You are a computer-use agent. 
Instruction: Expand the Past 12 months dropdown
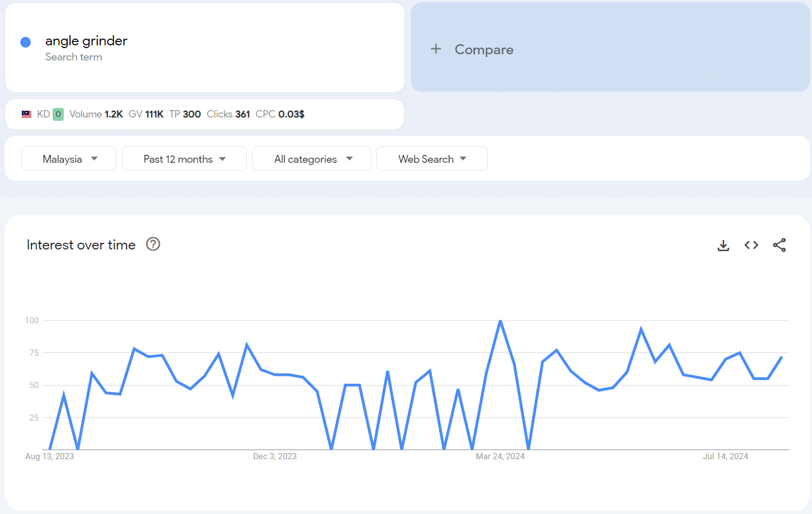184,159
